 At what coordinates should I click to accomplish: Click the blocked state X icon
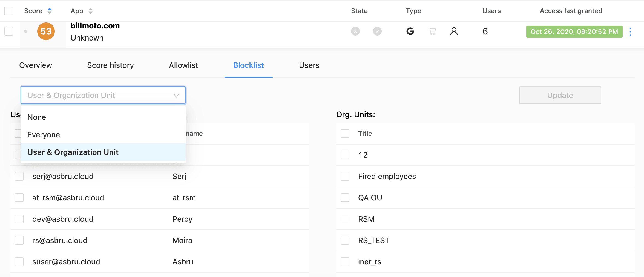click(355, 31)
